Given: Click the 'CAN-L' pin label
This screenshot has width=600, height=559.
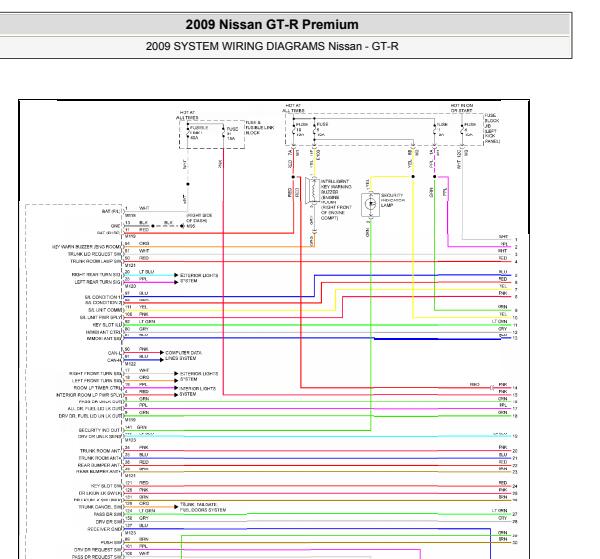Looking at the screenshot, I should click(114, 353).
